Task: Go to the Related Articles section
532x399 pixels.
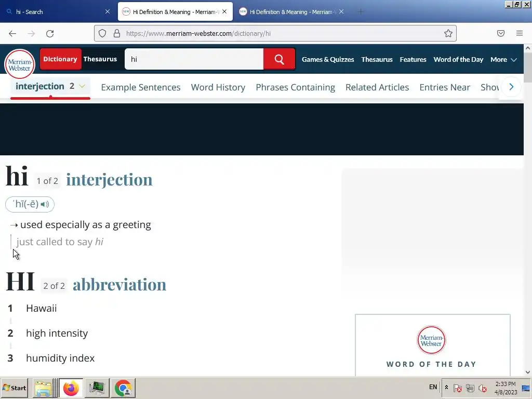Action: 377,87
